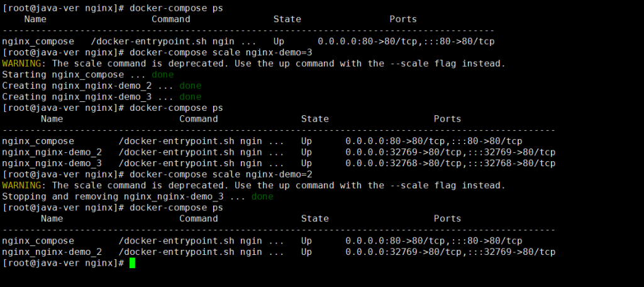Click the 'Ports' header in the last ps table
Viewport: 644px width, 287px height.
(x=447, y=218)
